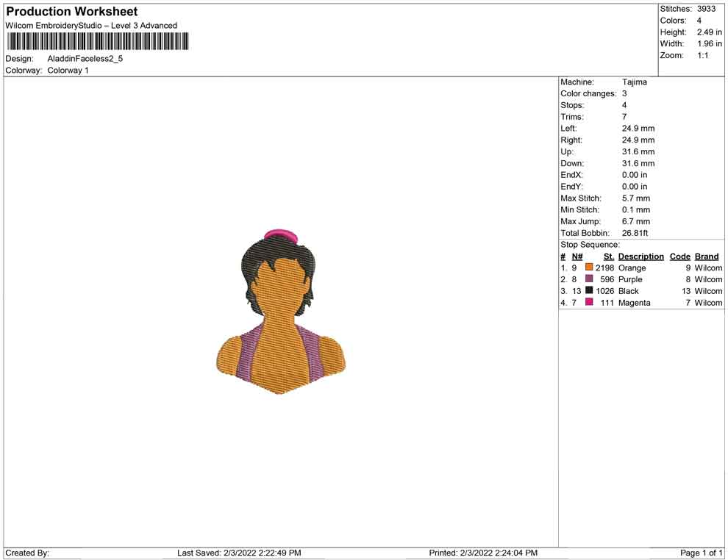Click the black color swatch in stop sequence
Screen dimensions: 728x560
[x=589, y=290]
